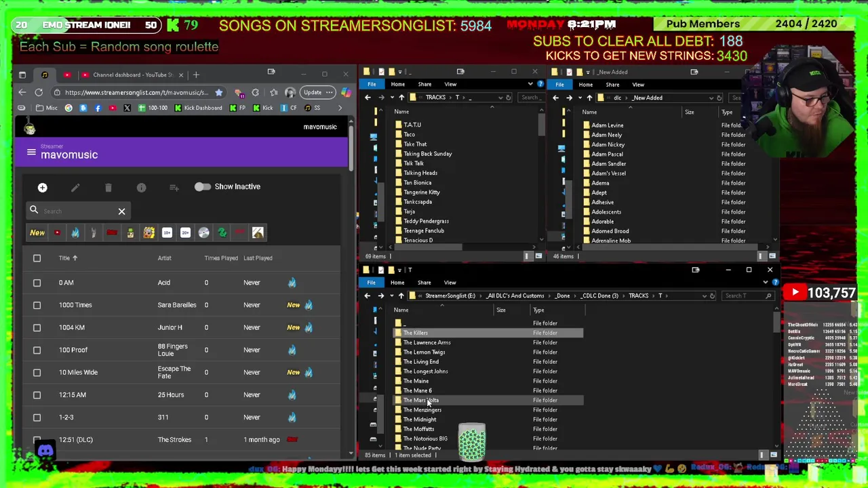Check the checkbox for 12:15 AM
Screen dimensions: 868x488
tap(37, 394)
